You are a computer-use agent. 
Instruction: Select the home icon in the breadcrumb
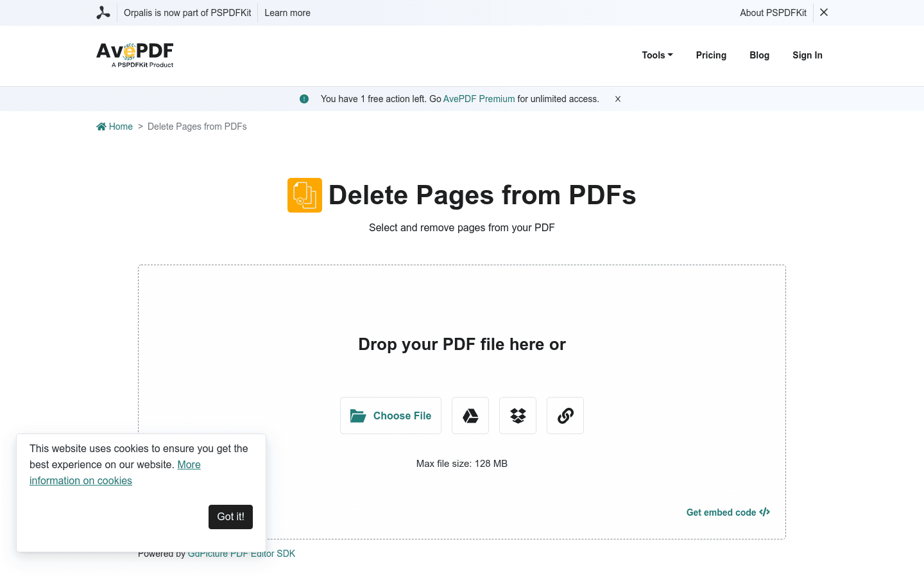(x=101, y=126)
